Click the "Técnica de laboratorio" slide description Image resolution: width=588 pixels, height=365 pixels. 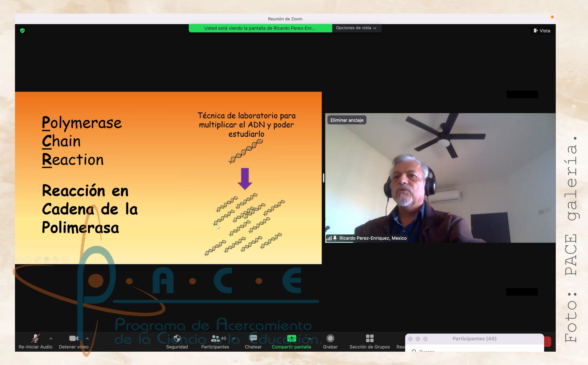pyautogui.click(x=247, y=125)
